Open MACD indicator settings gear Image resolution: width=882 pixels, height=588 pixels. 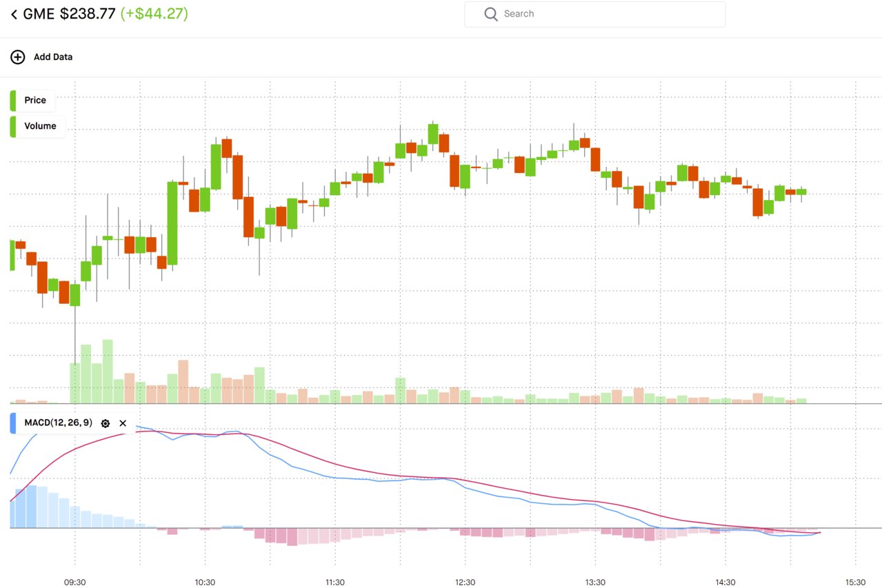click(106, 423)
